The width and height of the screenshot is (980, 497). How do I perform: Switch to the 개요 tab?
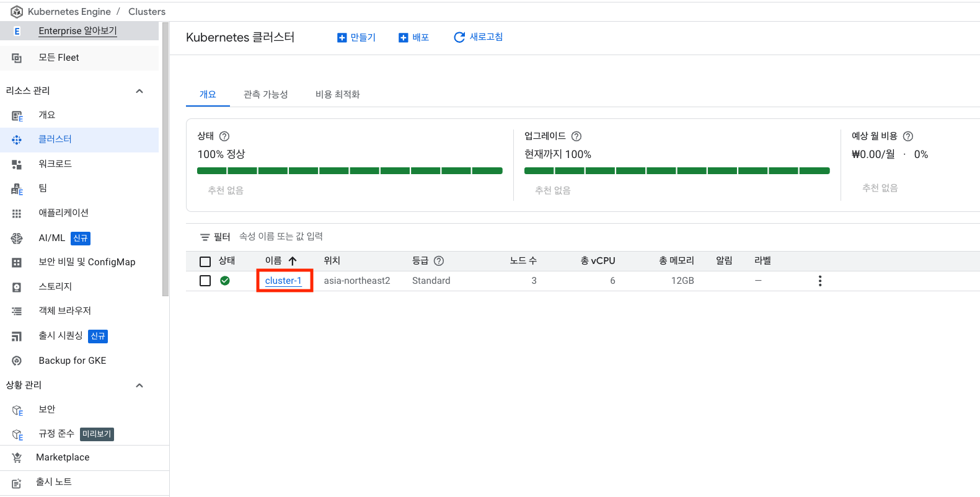tap(208, 94)
